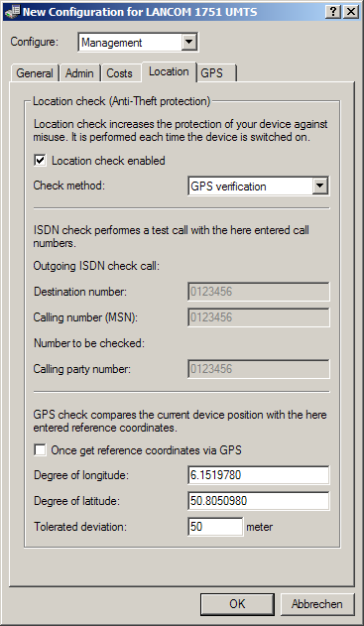Click the Calling party number field

pos(259,369)
